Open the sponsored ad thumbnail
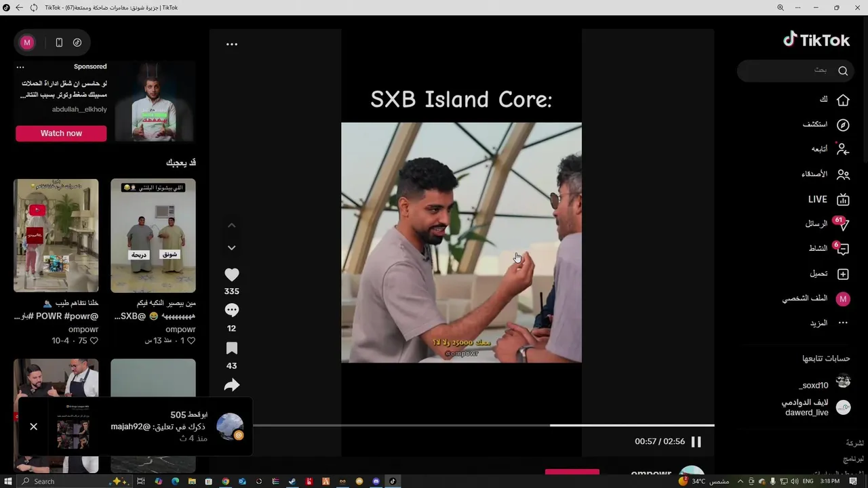The width and height of the screenshot is (868, 488). click(x=155, y=102)
